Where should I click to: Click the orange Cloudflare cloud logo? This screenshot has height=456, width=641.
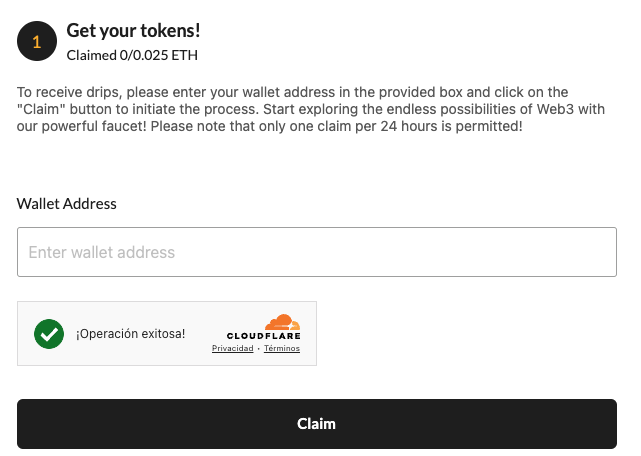tap(282, 322)
